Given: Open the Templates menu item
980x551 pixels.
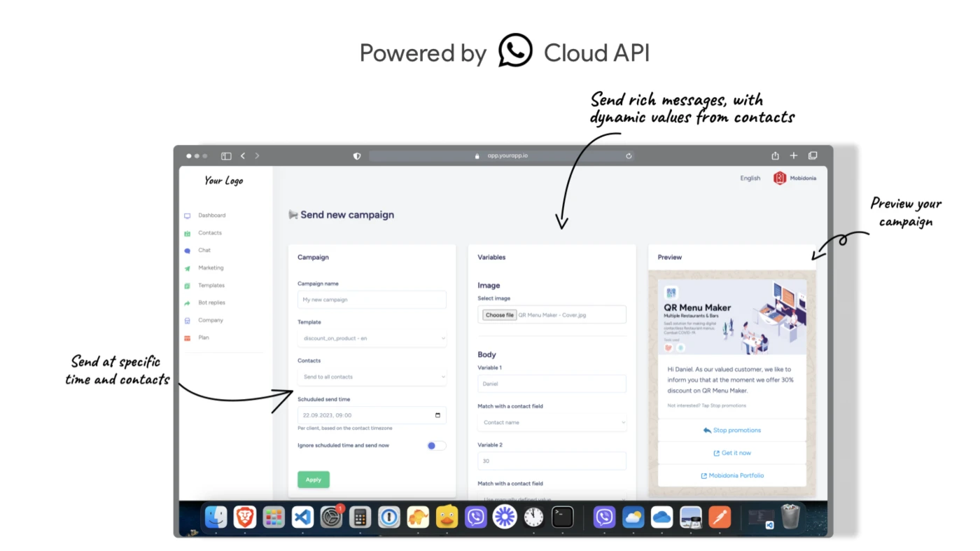Looking at the screenshot, I should [x=211, y=286].
